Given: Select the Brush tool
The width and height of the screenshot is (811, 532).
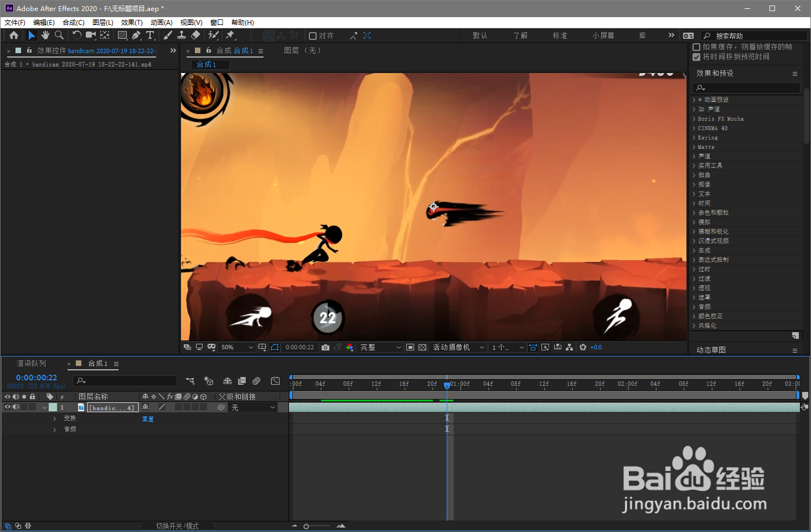Looking at the screenshot, I should 168,35.
